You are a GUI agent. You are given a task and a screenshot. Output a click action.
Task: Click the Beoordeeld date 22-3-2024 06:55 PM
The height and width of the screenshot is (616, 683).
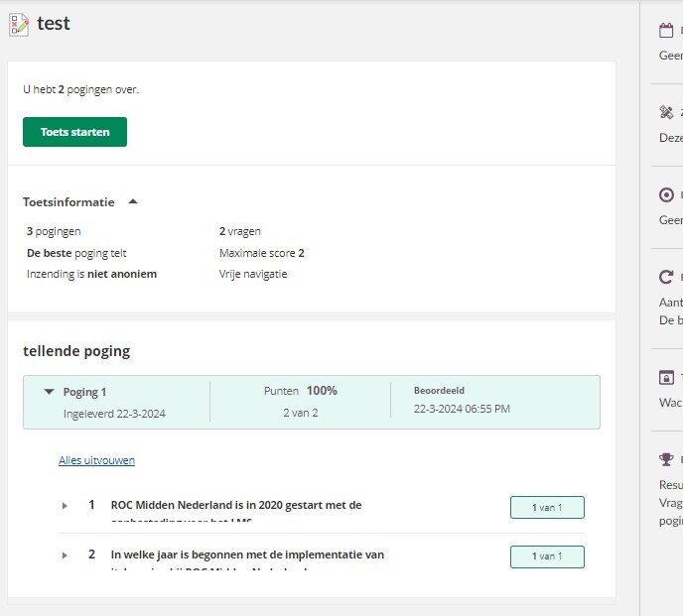[x=462, y=409]
